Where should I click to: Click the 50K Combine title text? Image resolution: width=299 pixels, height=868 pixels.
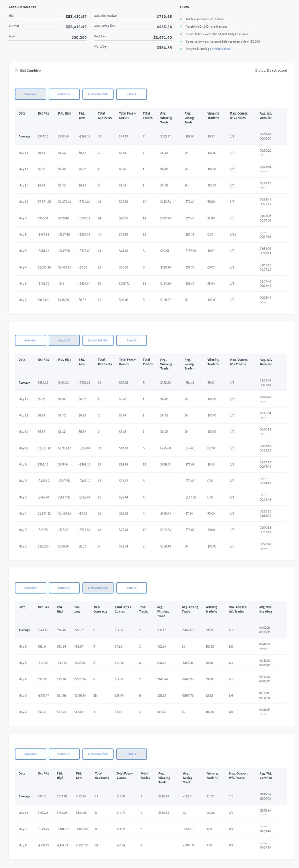[31, 71]
